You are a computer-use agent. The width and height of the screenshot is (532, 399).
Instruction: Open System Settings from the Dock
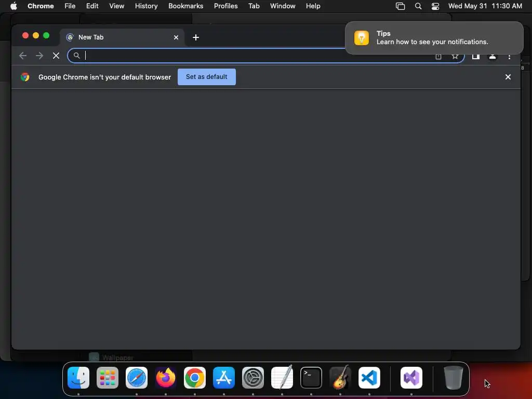(x=253, y=378)
